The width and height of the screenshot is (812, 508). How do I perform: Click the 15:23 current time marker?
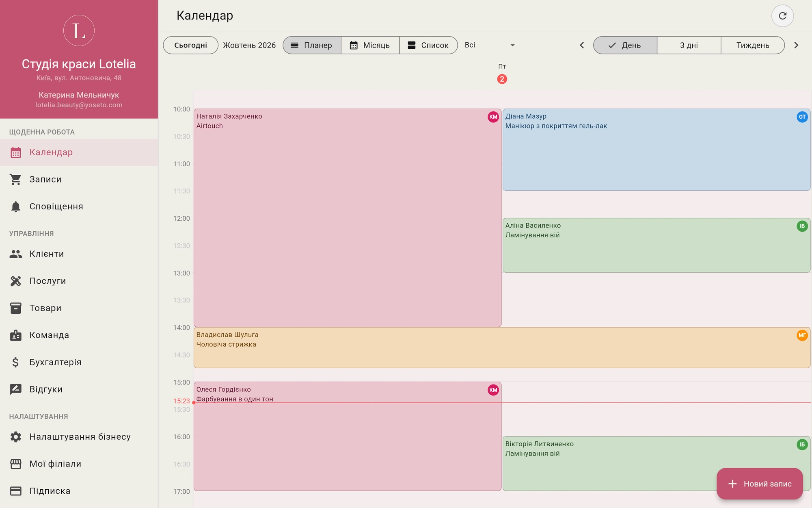coord(181,401)
